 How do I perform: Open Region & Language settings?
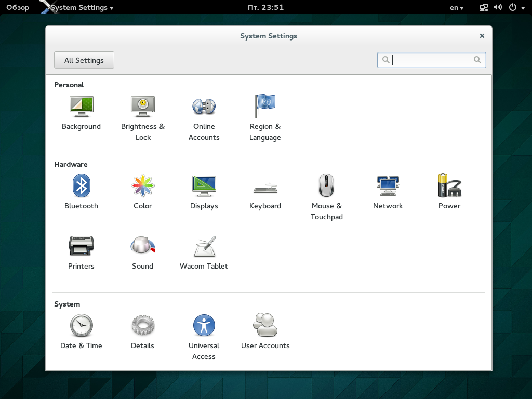tap(265, 118)
